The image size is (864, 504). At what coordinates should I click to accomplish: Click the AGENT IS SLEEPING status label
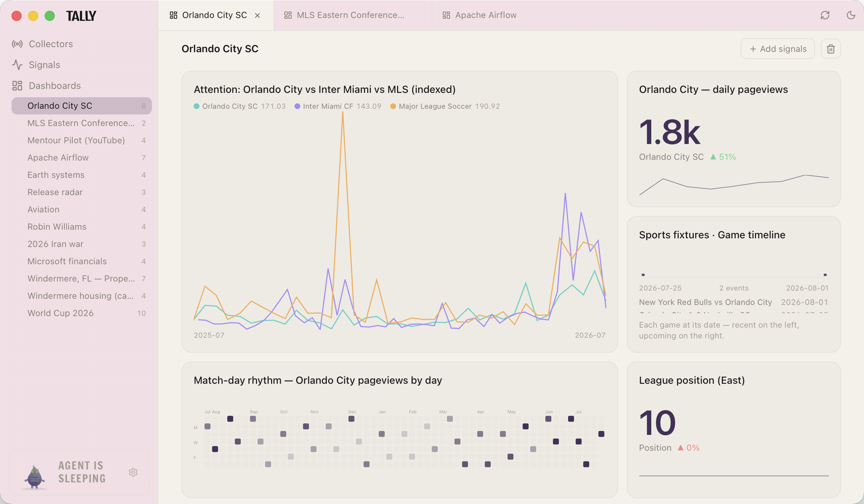pyautogui.click(x=82, y=472)
